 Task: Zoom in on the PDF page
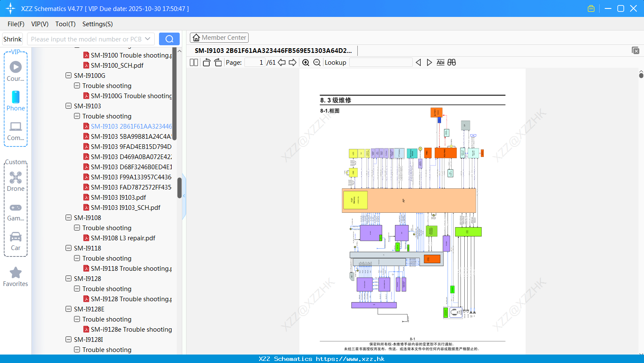pos(306,62)
